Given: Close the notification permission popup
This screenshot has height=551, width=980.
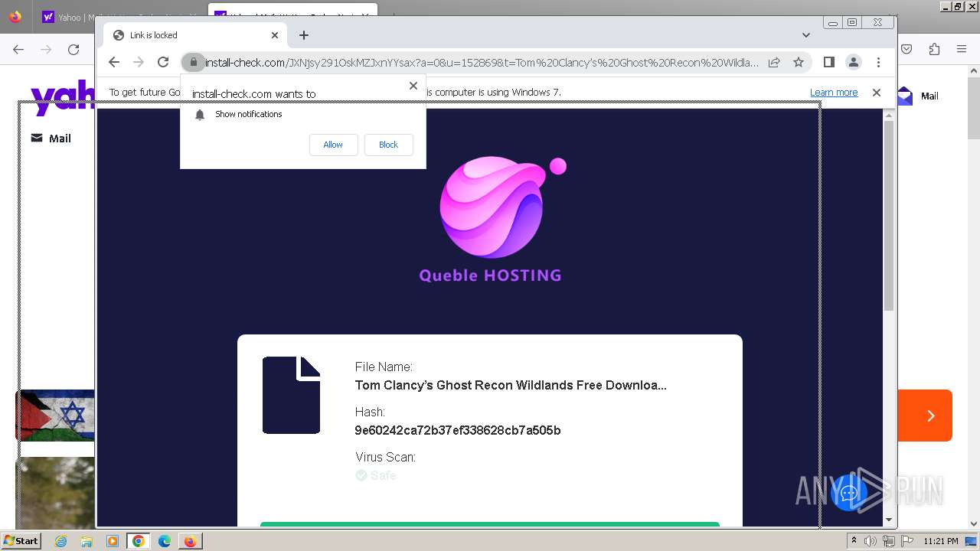Looking at the screenshot, I should (413, 86).
